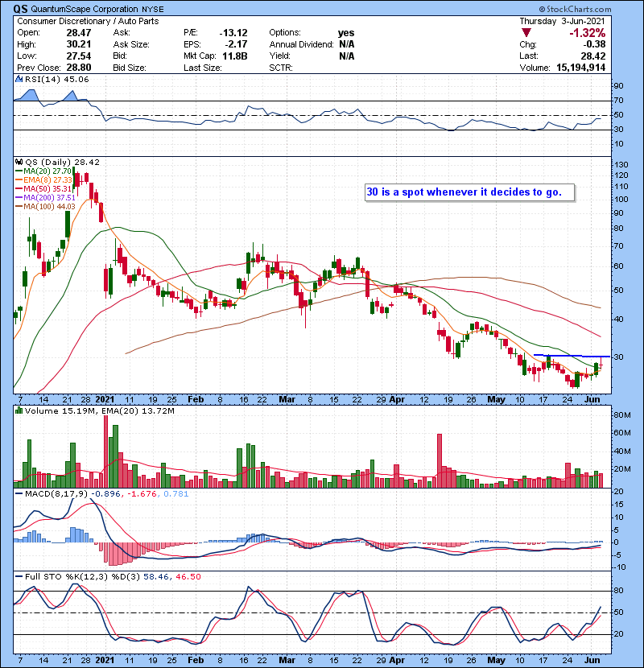The height and width of the screenshot is (668, 644).
Task: Click the QS ticker symbol in the header
Action: [20, 9]
